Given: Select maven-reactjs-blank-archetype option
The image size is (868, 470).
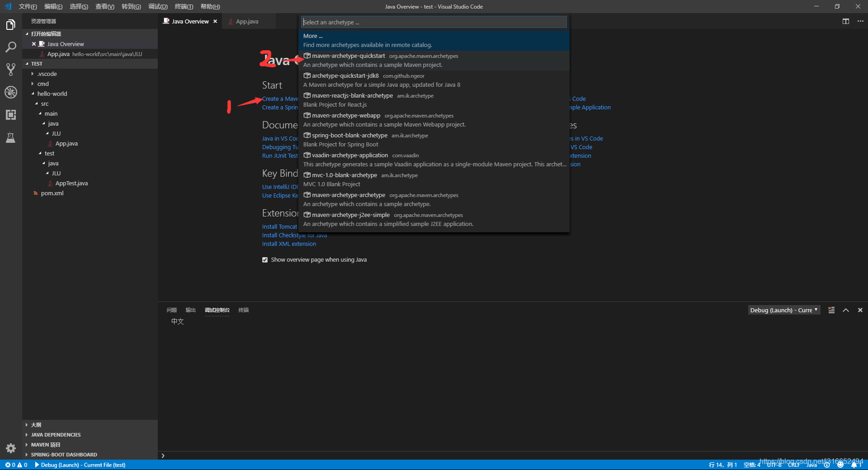Looking at the screenshot, I should 434,100.
